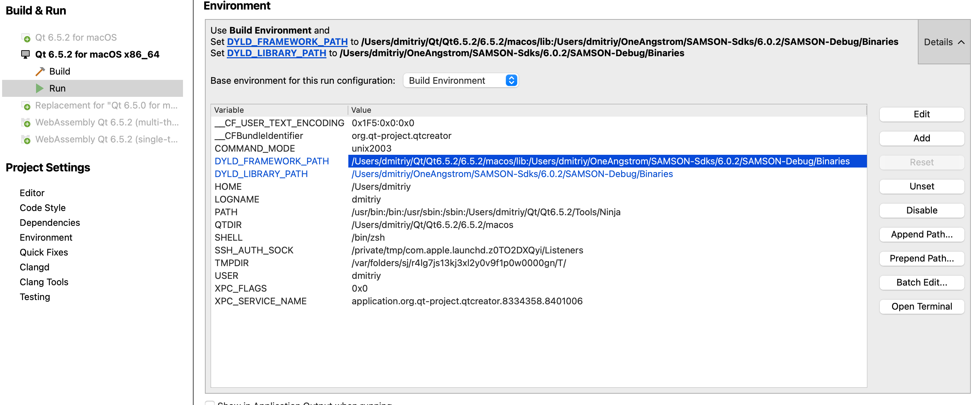
Task: Open the Base environment dropdown
Action: coord(460,80)
